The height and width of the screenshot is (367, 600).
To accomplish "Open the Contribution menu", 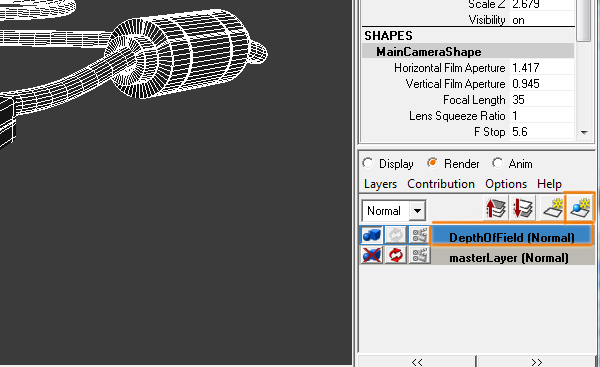I will [441, 184].
